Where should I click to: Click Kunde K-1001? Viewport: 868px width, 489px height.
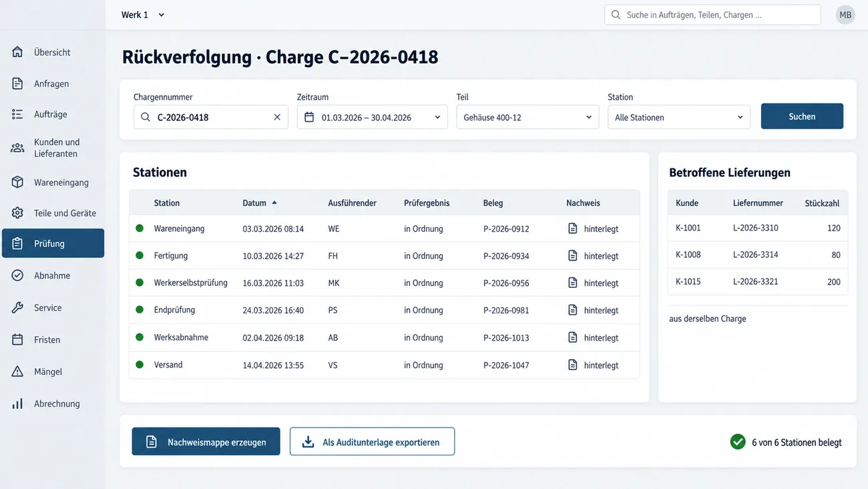click(688, 228)
